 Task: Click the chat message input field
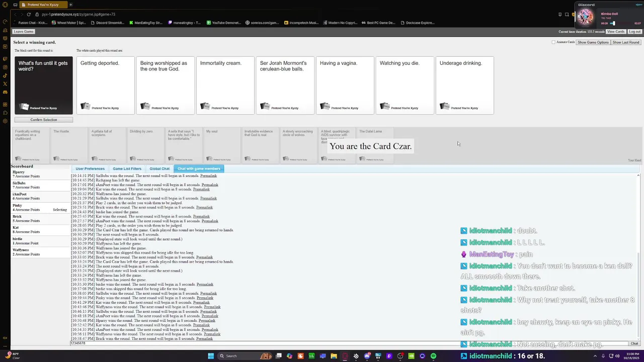(350, 343)
